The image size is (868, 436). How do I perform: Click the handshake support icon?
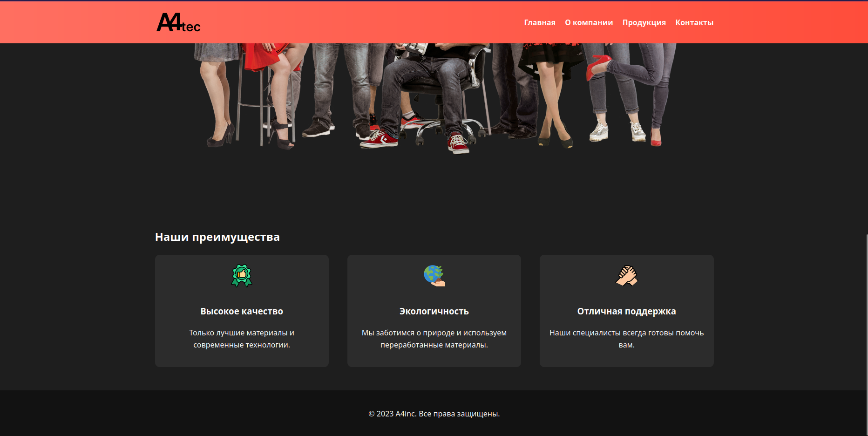pos(626,276)
